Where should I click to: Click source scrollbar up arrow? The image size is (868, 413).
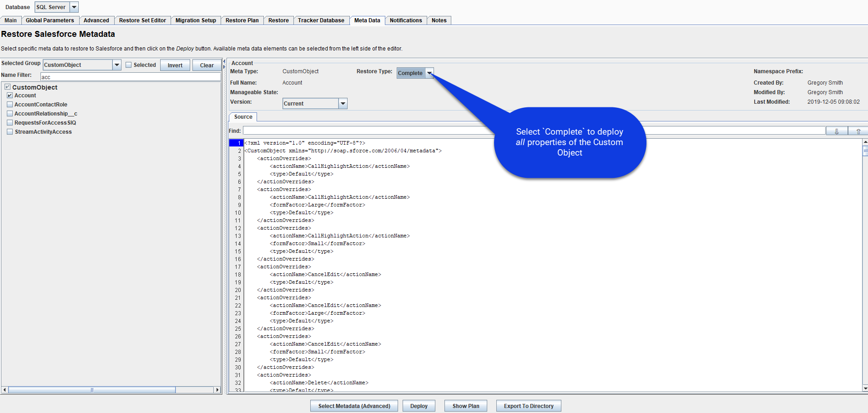tap(865, 142)
